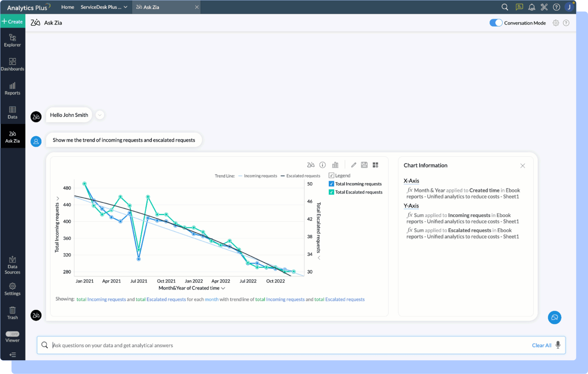The height and width of the screenshot is (374, 588).
Task: Open the notifications bell
Action: (x=531, y=7)
